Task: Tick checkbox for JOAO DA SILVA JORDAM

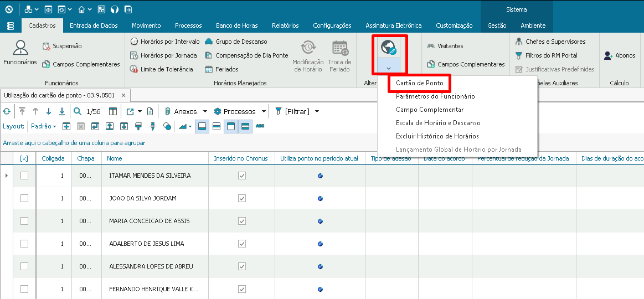Action: (x=24, y=198)
